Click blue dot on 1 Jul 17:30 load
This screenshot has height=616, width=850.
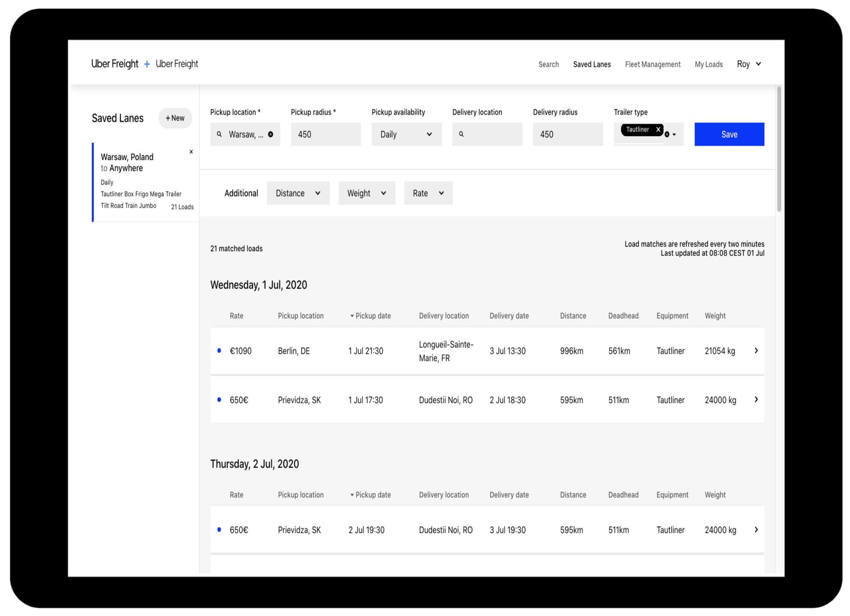click(219, 400)
